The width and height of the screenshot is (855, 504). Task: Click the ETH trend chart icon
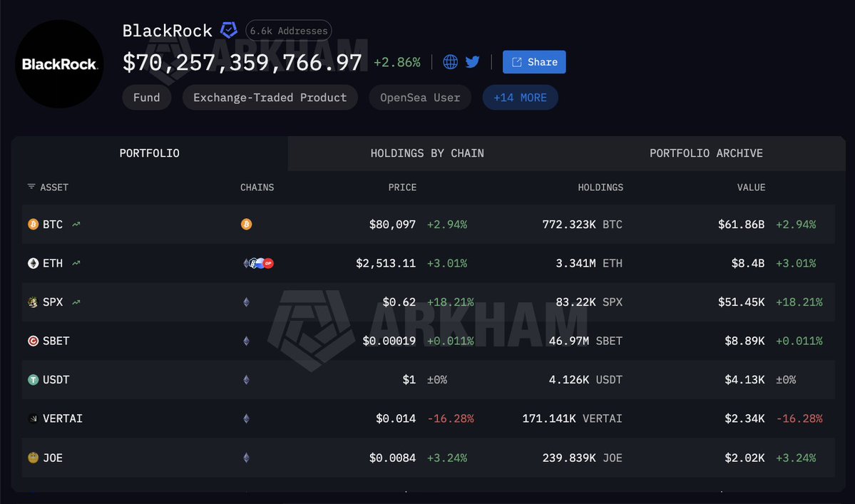click(76, 263)
